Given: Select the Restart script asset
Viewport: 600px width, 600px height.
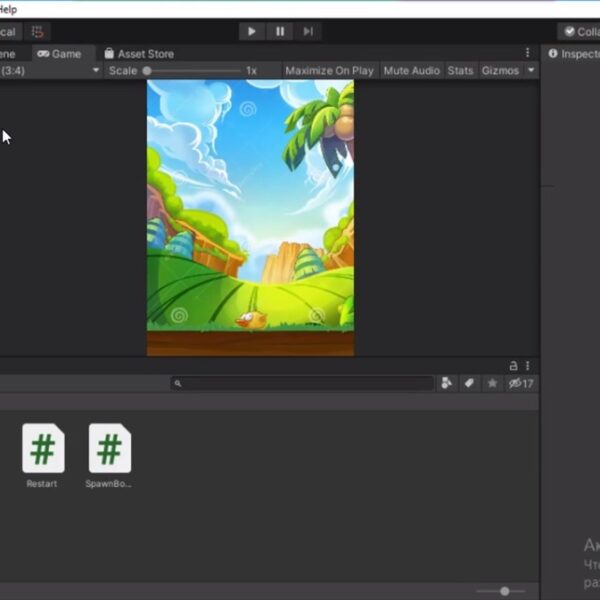Looking at the screenshot, I should pyautogui.click(x=43, y=455).
